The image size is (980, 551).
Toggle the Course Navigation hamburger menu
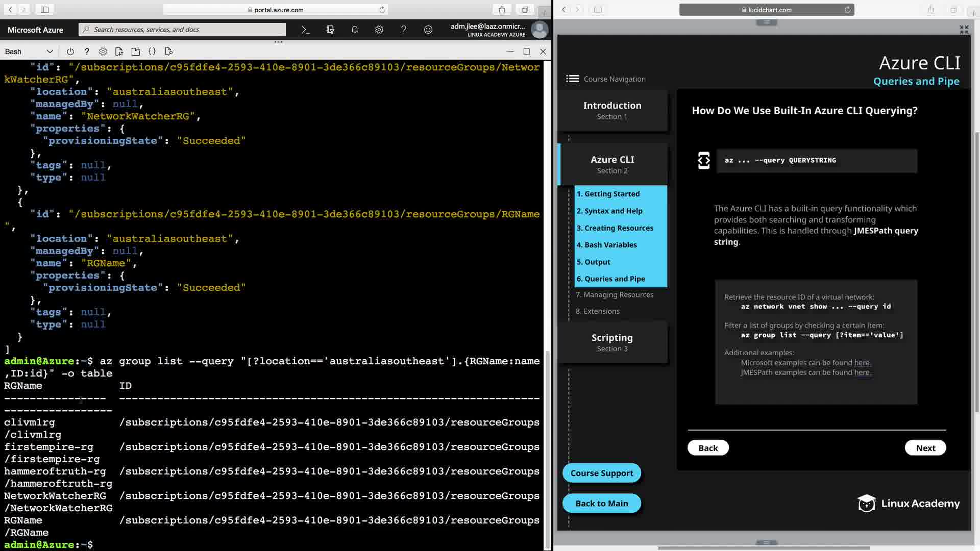[572, 79]
